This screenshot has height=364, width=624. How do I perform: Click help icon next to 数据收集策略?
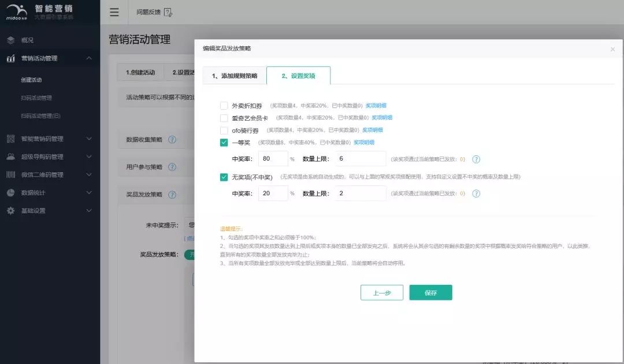(x=172, y=140)
